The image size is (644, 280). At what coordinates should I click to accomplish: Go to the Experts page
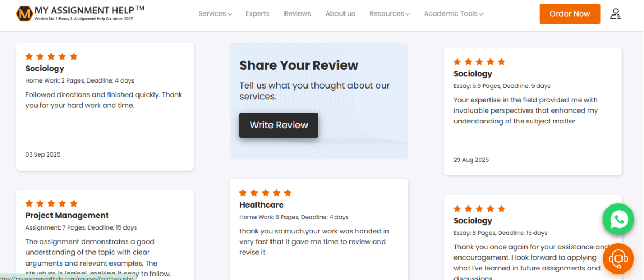click(x=258, y=14)
